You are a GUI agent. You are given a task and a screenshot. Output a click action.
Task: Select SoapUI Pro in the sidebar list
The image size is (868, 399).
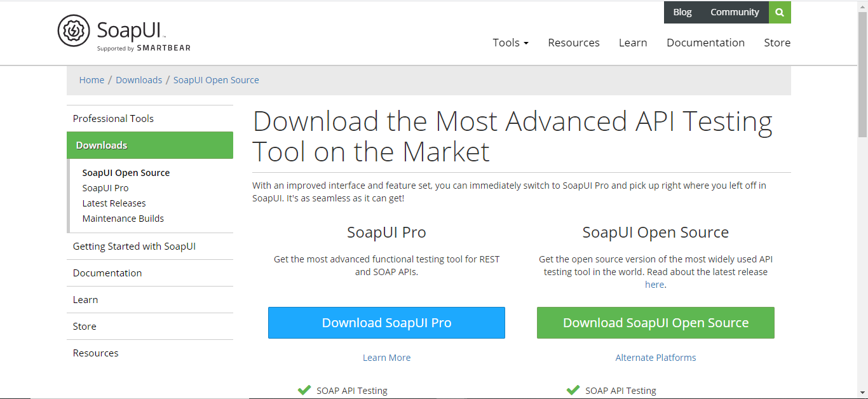[x=105, y=187]
